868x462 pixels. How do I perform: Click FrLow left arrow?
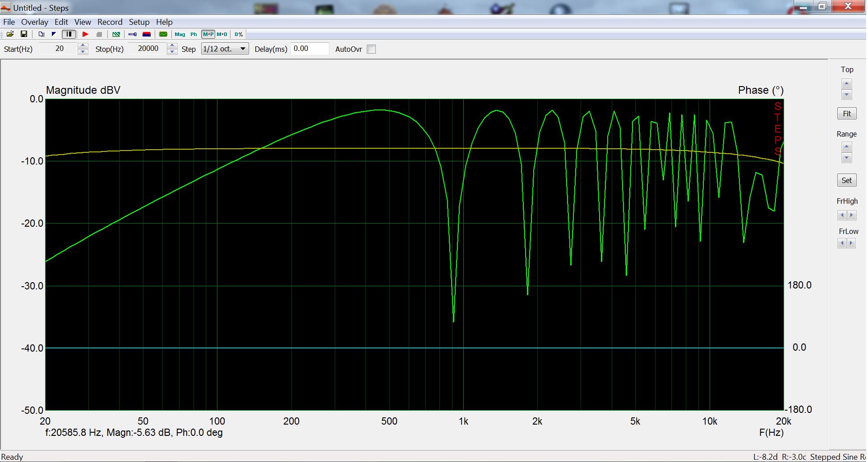pos(842,243)
